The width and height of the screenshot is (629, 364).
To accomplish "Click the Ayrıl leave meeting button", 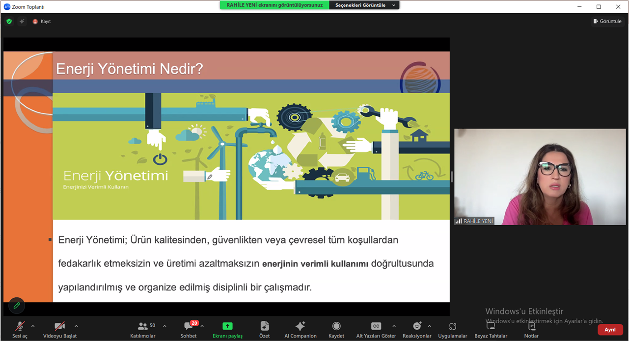I will [610, 330].
